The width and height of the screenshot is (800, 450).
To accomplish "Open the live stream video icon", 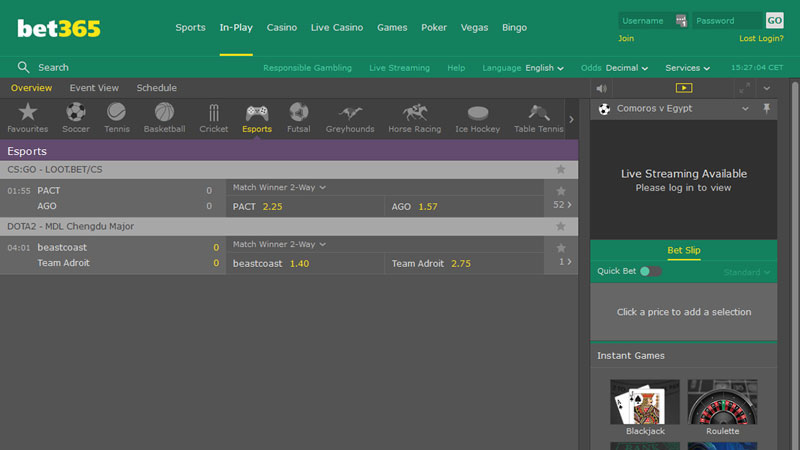I will point(684,88).
